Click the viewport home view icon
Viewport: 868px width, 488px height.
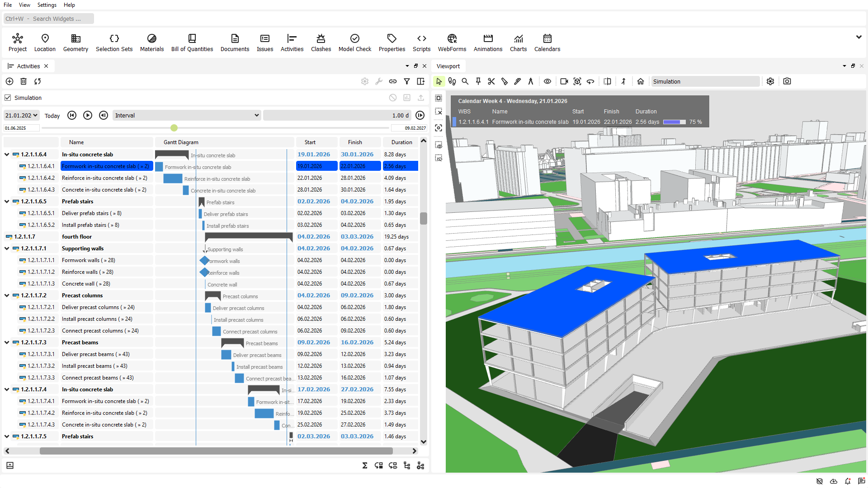click(x=640, y=81)
